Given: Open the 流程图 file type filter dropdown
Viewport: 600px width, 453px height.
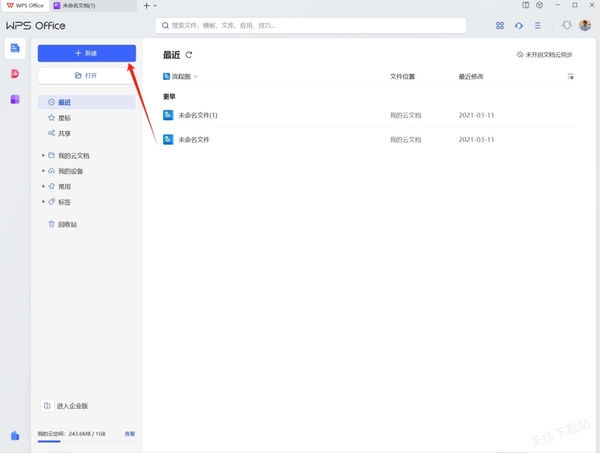Looking at the screenshot, I should [181, 76].
